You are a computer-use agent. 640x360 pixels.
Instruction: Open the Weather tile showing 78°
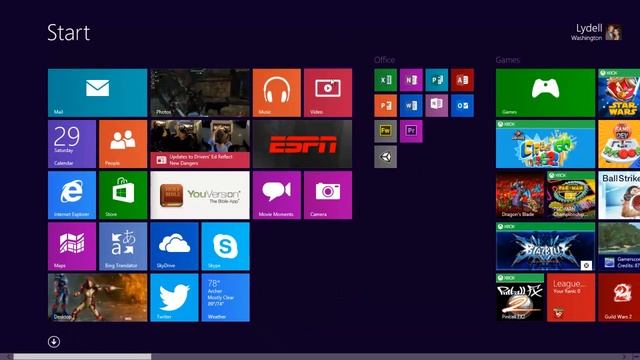(225, 298)
